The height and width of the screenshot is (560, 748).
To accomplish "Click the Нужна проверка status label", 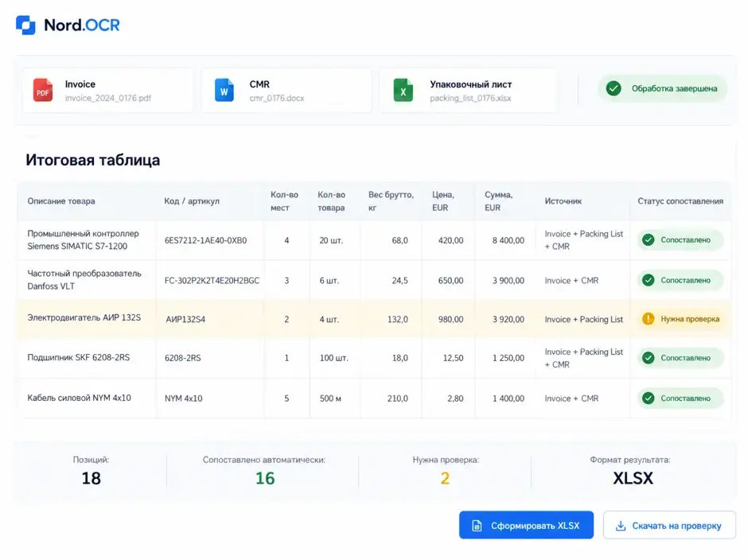I will pyautogui.click(x=690, y=319).
